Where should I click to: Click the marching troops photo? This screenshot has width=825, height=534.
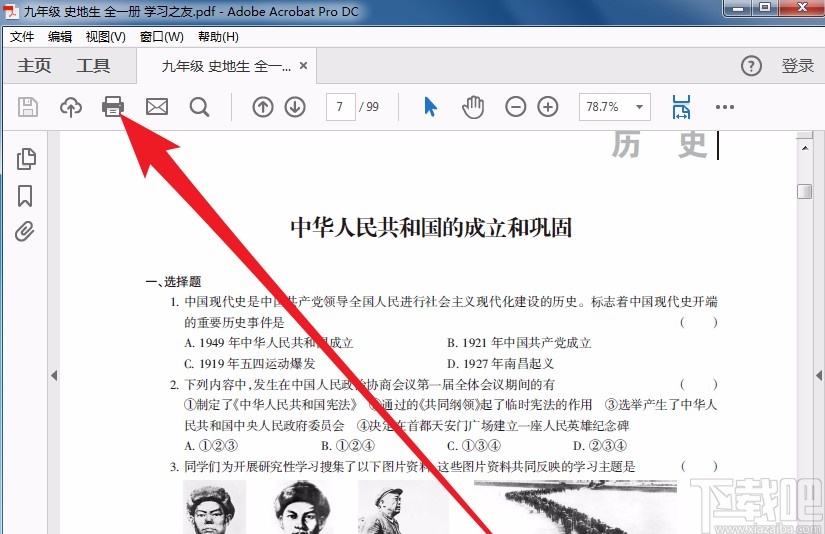575,507
